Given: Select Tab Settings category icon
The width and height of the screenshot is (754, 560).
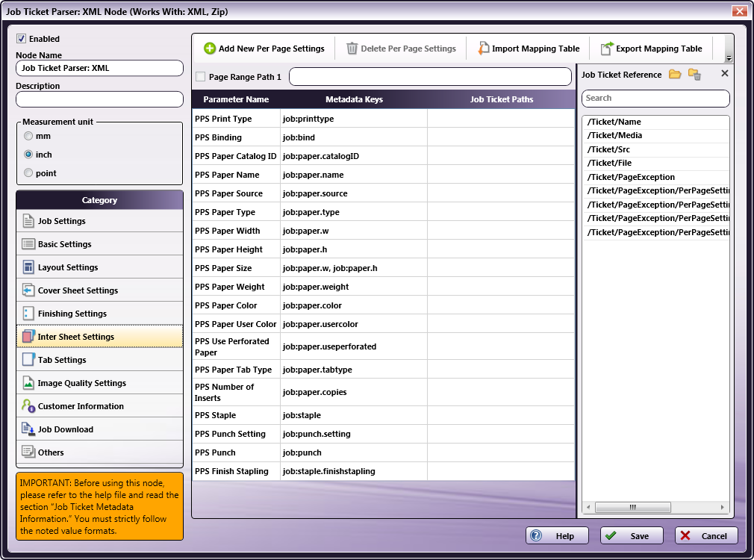Looking at the screenshot, I should 28,359.
